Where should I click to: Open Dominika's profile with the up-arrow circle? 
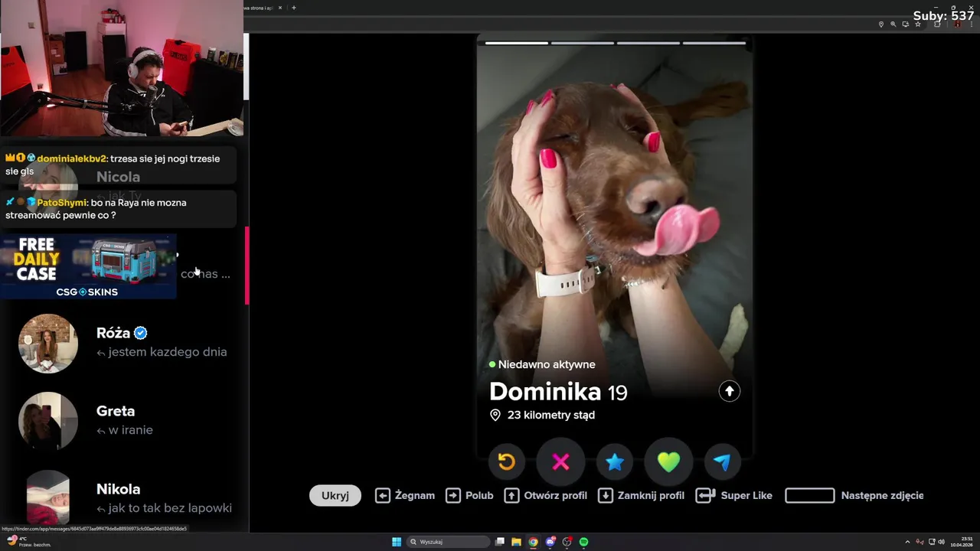click(x=730, y=391)
